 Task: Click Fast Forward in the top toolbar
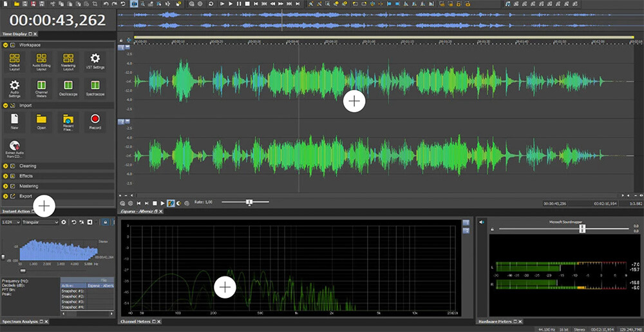pos(281,4)
